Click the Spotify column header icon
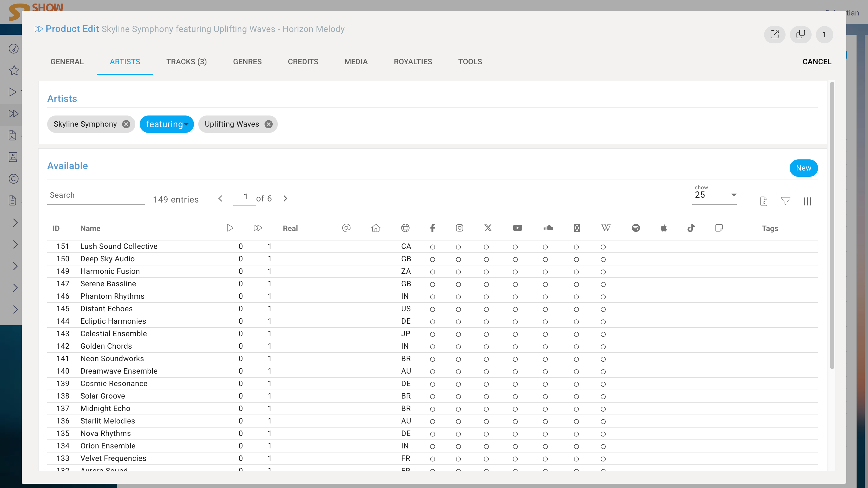 [x=636, y=228]
